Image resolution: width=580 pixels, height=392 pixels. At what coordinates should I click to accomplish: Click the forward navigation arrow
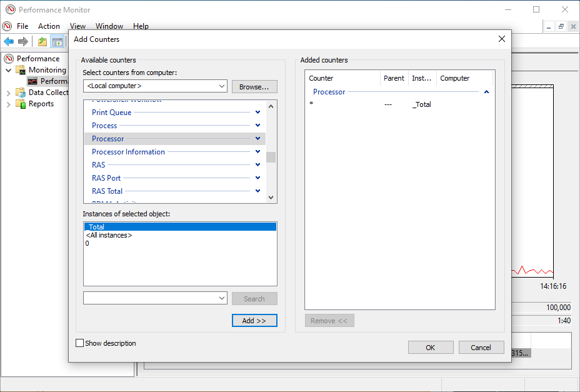tap(22, 42)
